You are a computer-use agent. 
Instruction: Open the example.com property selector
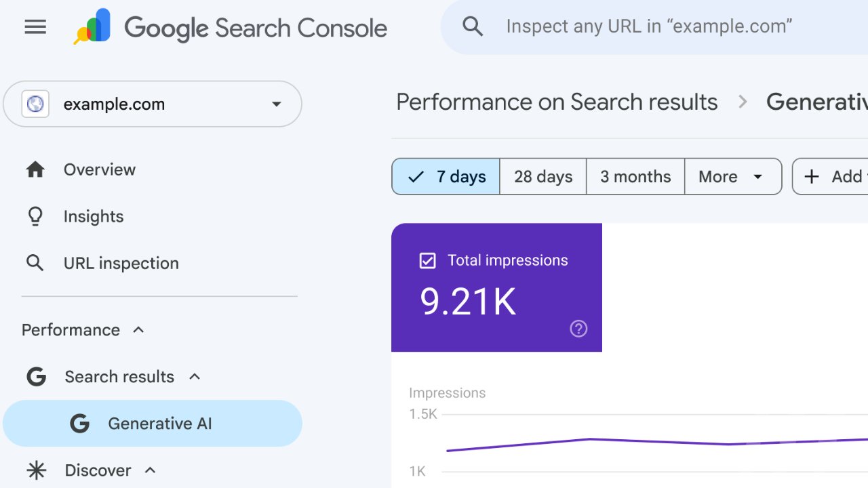(153, 104)
